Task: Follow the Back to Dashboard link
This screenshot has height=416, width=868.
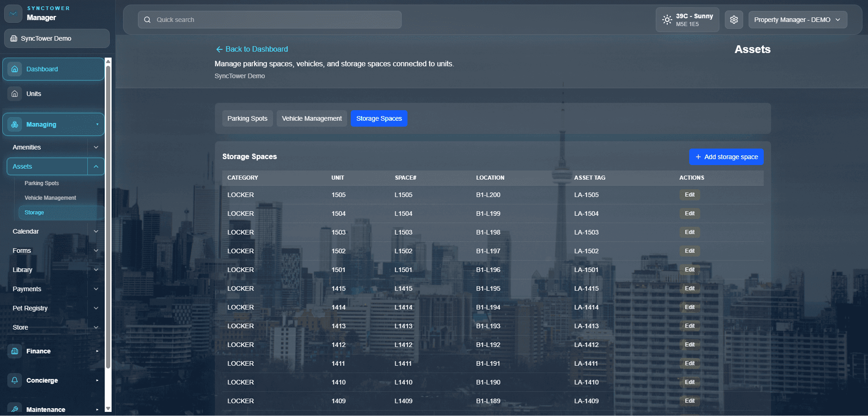Action: tap(252, 49)
